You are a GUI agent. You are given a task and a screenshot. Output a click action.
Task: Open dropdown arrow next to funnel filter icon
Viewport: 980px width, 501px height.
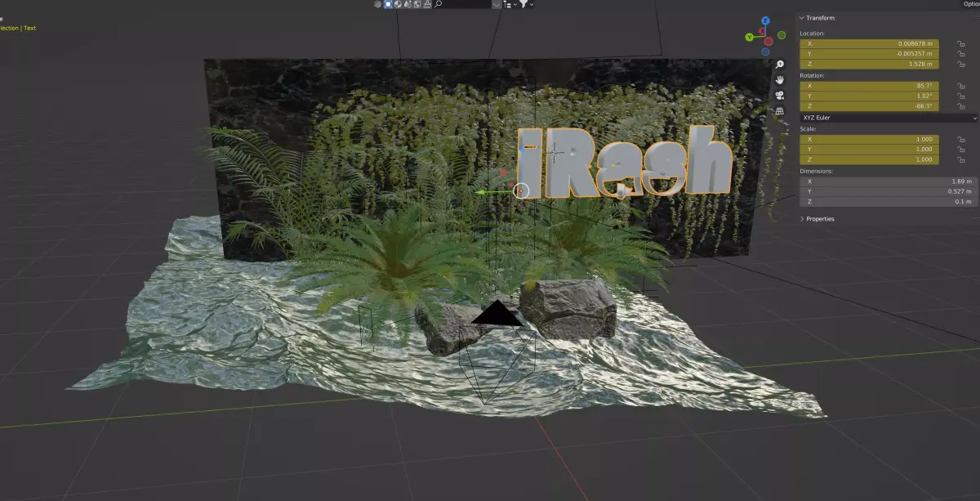click(532, 4)
